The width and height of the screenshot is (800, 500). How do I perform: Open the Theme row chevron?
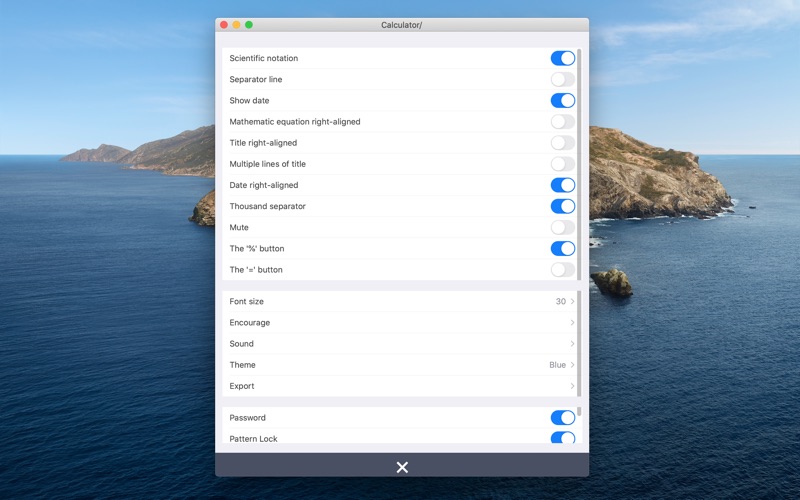(x=572, y=365)
